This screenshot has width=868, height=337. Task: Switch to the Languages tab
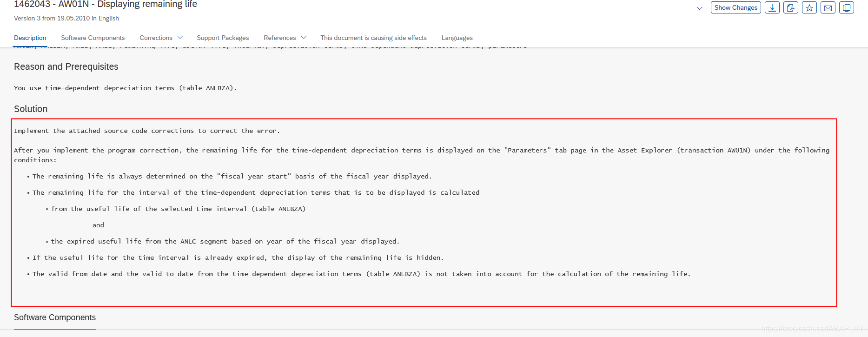click(457, 38)
